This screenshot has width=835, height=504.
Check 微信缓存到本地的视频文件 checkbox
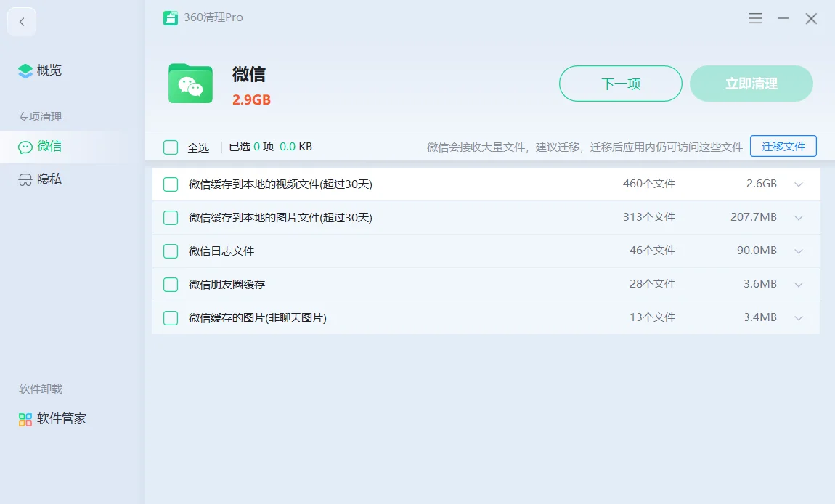point(171,184)
